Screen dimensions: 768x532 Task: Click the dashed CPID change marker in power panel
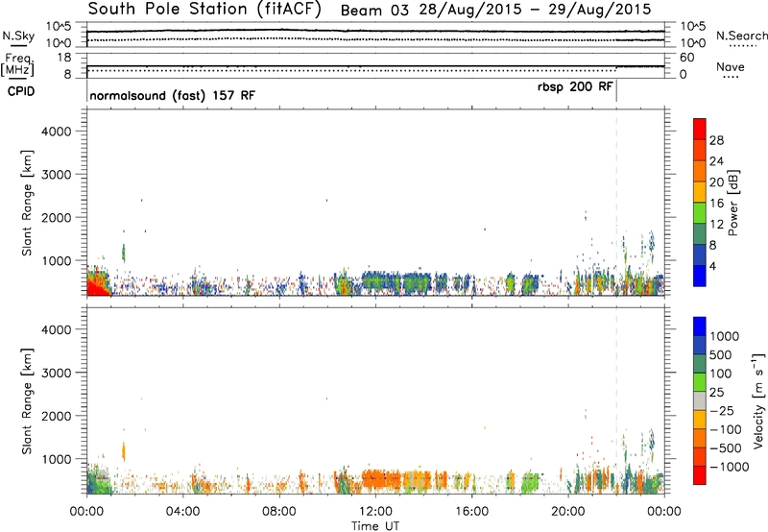(616, 203)
